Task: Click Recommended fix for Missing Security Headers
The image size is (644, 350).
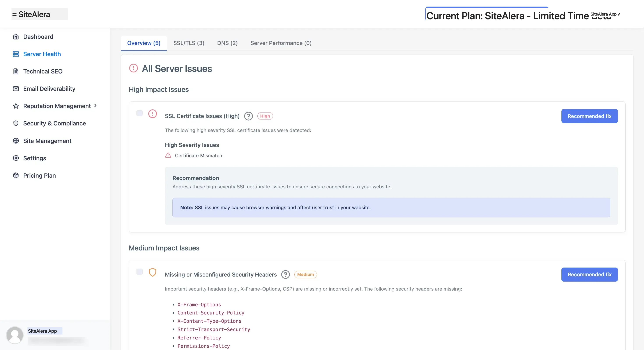Action: (589, 275)
